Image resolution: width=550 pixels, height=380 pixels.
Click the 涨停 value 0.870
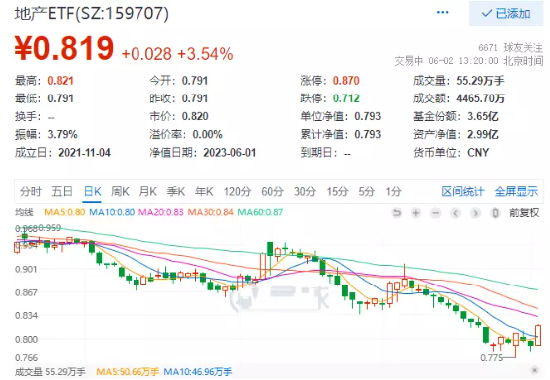point(346,81)
